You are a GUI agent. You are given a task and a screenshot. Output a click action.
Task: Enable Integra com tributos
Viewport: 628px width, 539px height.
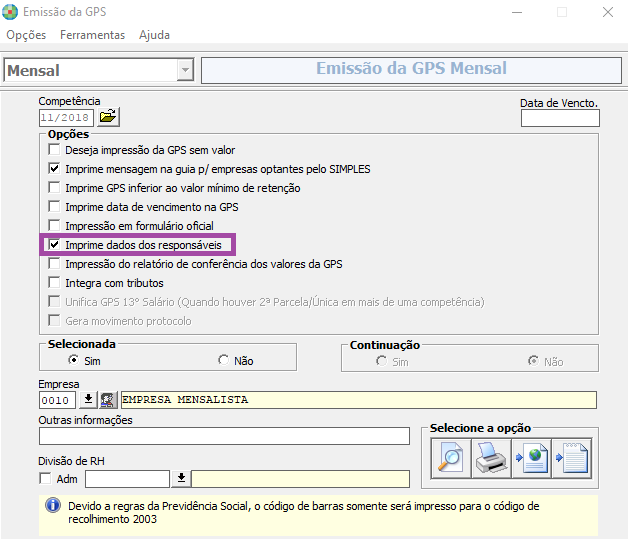pos(54,282)
